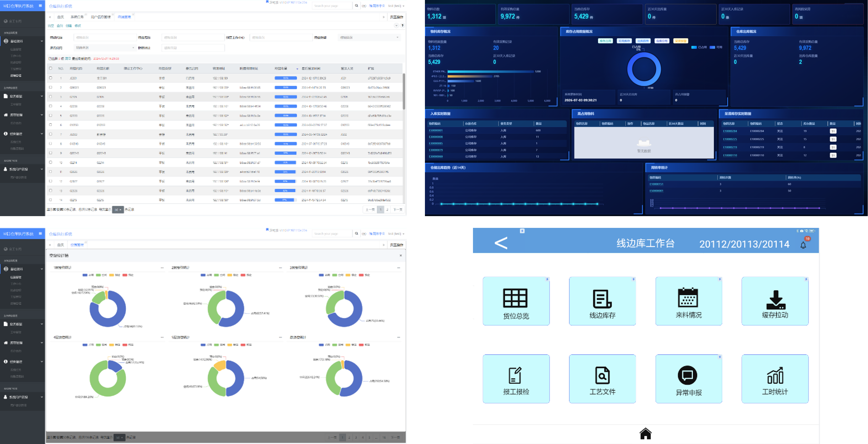Screen dimensions: 868x444
Task: Open notifications bell with badge 10
Action: tap(803, 245)
